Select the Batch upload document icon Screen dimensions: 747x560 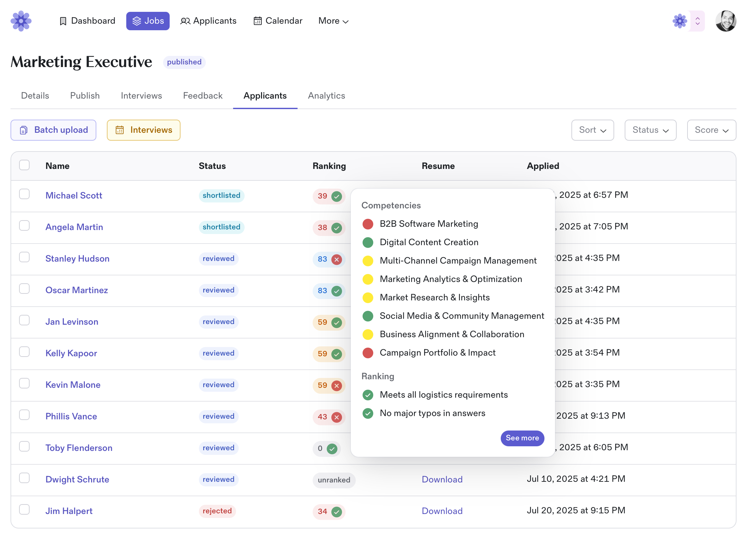[23, 130]
